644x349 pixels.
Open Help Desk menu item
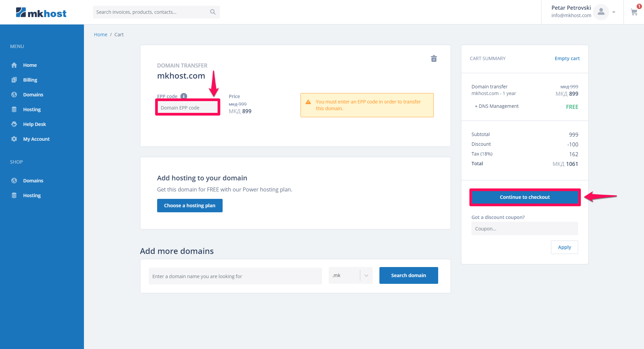tap(35, 124)
